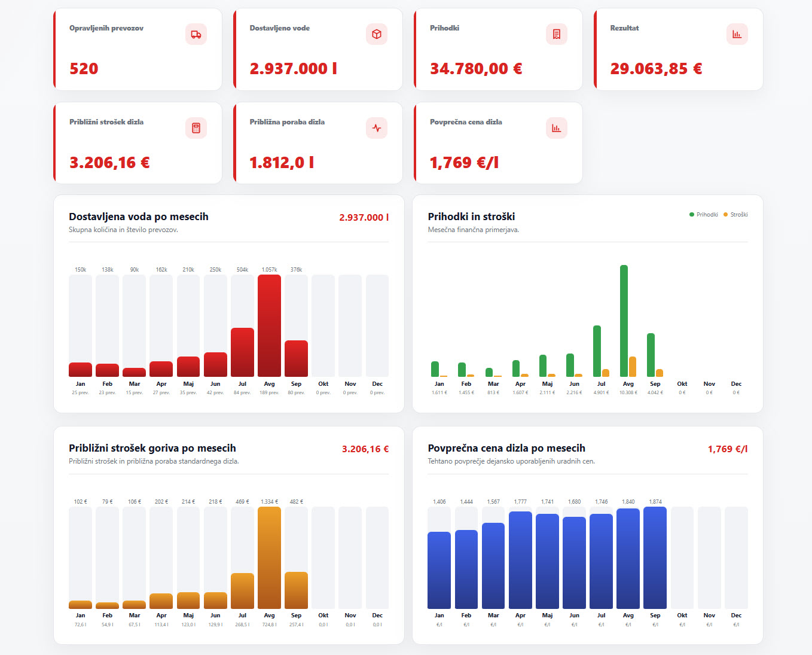Click the 4.901 € label under Jul

coord(601,393)
